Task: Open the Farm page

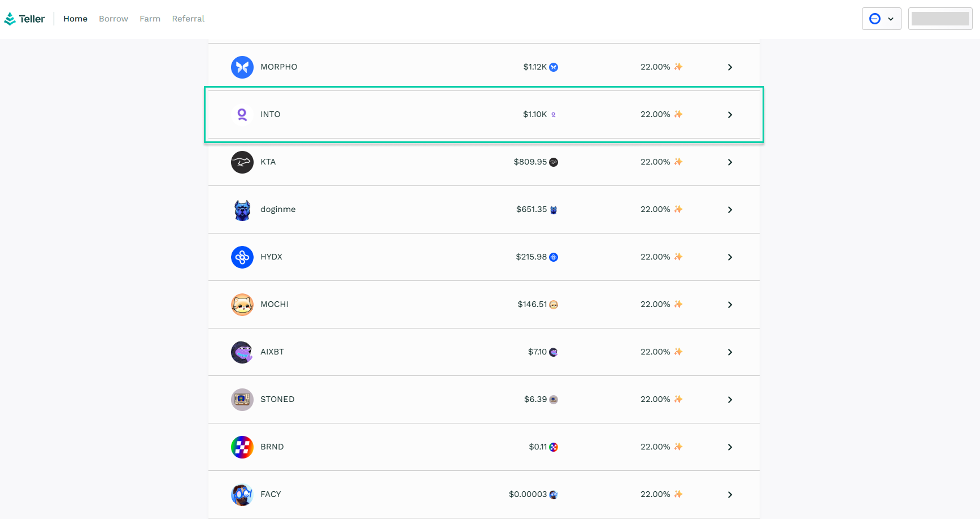Action: pos(150,19)
